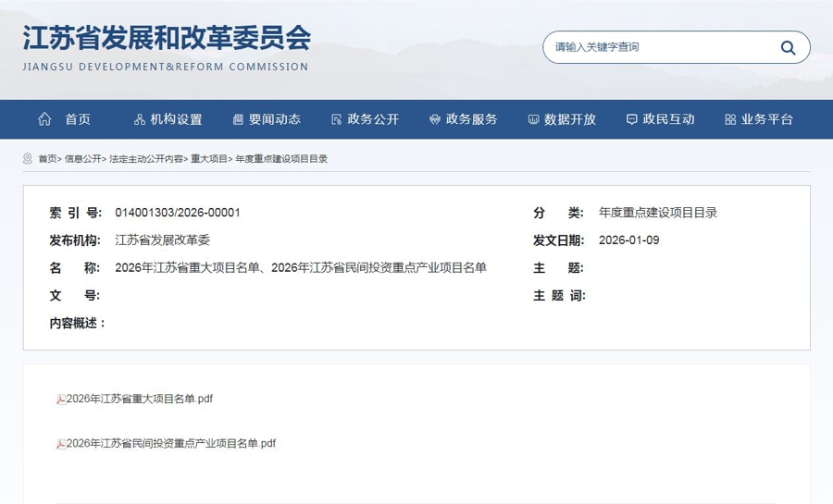The image size is (833, 504).
Task: Open the 业务平台 navigation menu text
Action: pos(767,119)
